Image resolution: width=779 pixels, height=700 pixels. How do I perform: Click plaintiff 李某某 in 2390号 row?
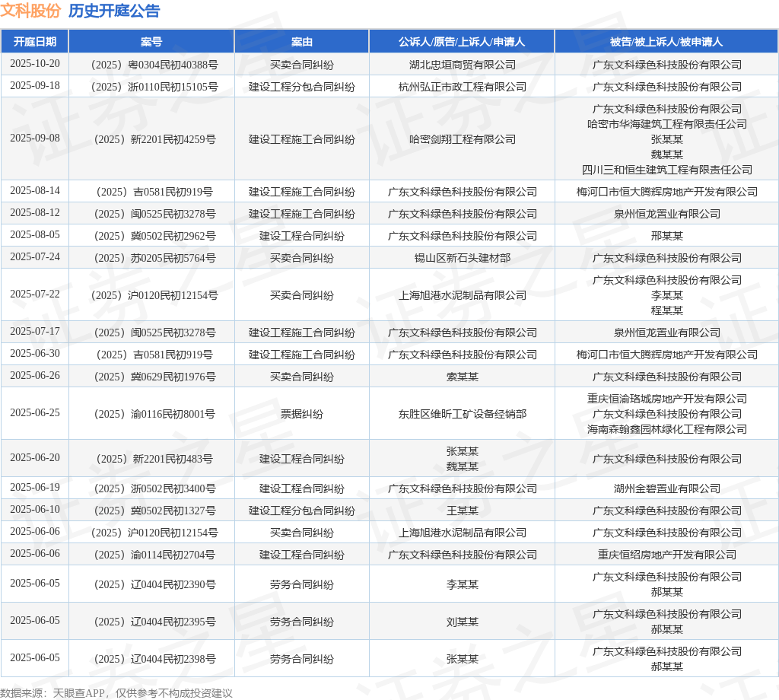pyautogui.click(x=462, y=585)
